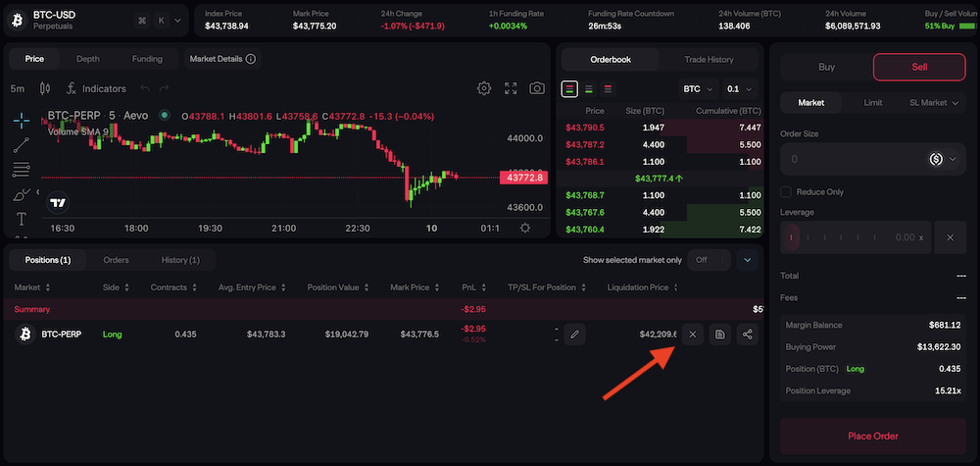Image resolution: width=980 pixels, height=466 pixels.
Task: Select the Buy side button
Action: [x=826, y=67]
